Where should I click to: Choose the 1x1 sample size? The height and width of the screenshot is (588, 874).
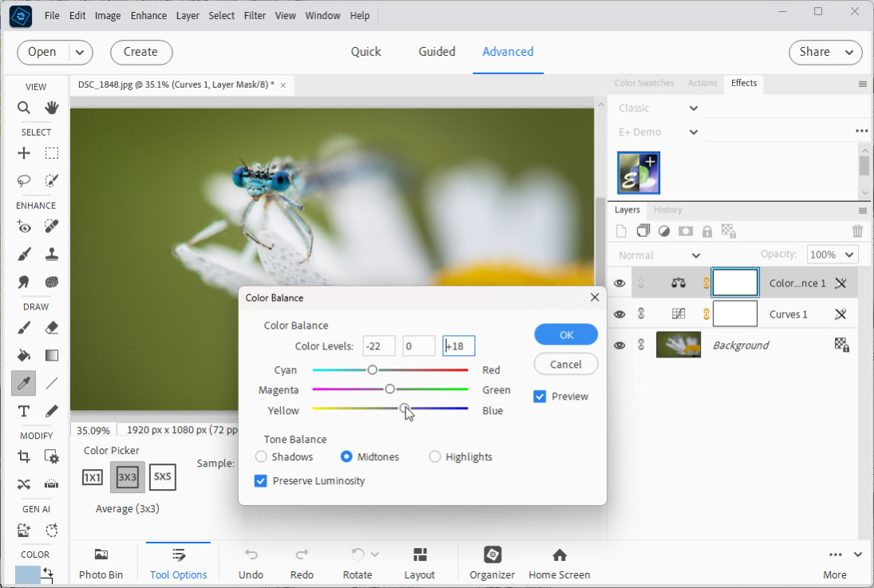point(92,477)
